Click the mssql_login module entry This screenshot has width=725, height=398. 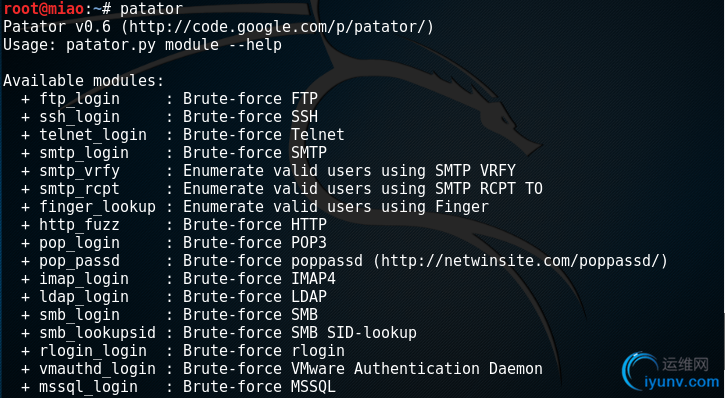coord(88,387)
